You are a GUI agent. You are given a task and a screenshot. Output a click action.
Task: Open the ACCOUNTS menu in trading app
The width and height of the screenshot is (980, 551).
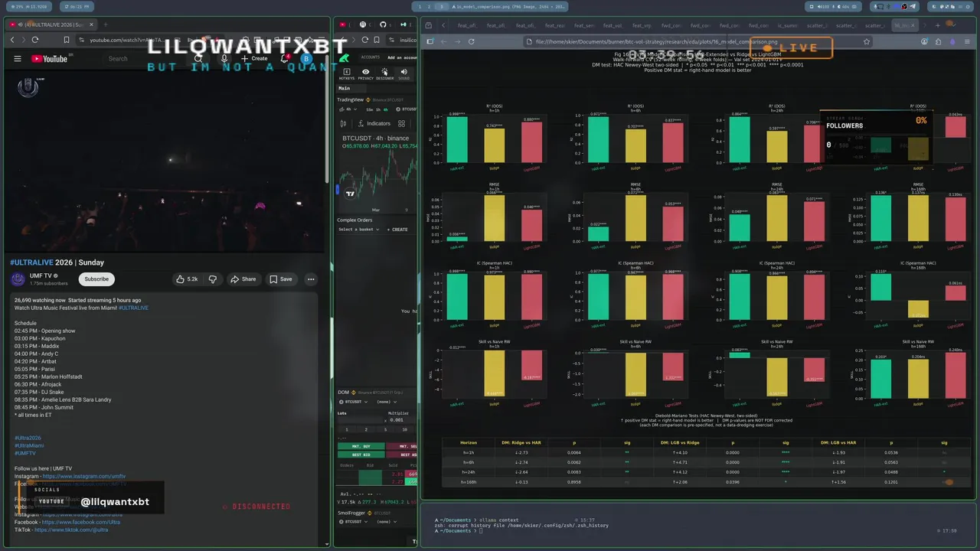coord(371,57)
